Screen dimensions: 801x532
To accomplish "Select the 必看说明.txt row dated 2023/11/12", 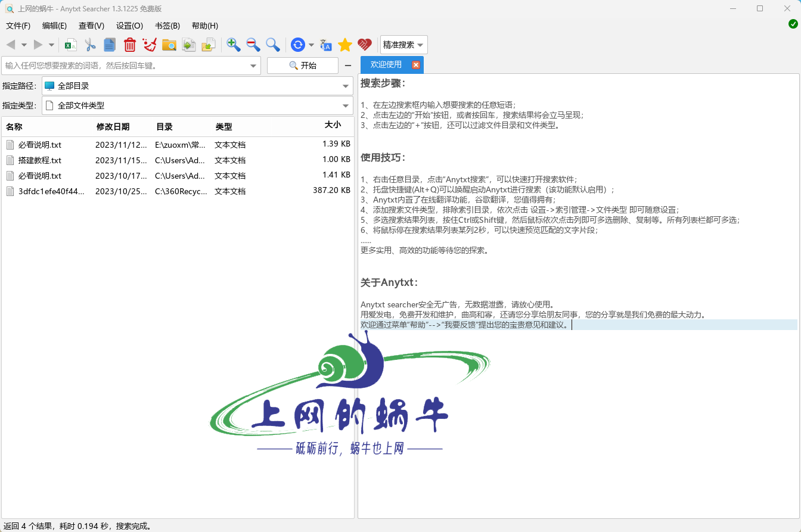I will click(178, 145).
